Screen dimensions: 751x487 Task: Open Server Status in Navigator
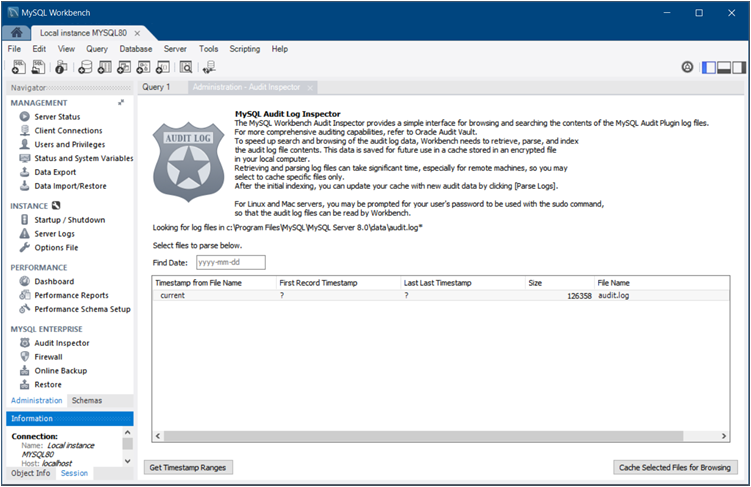pyautogui.click(x=57, y=117)
